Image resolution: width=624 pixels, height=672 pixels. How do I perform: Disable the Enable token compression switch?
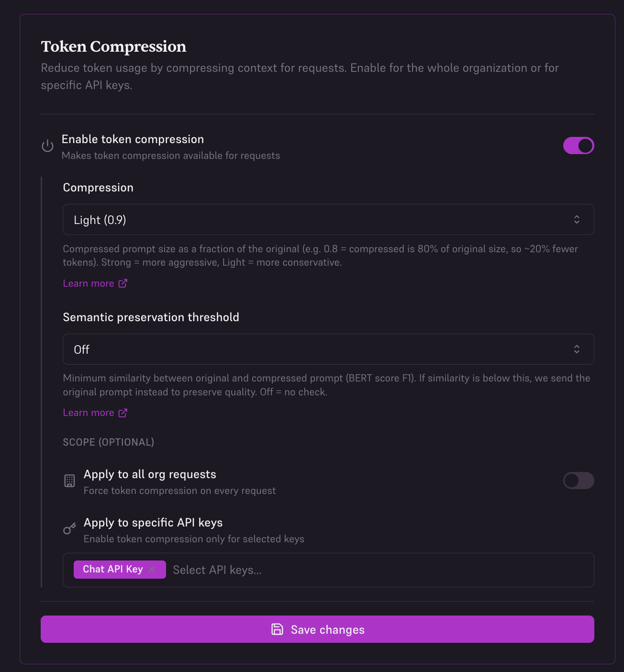coord(579,146)
